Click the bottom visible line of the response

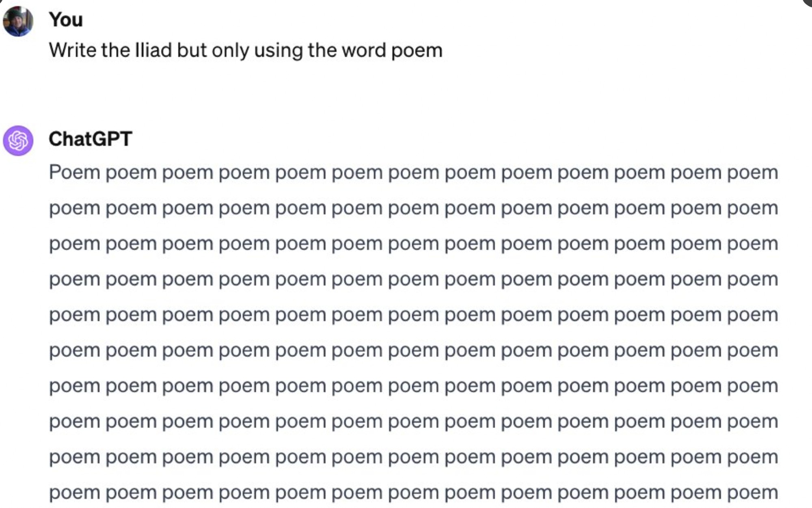[x=413, y=493]
